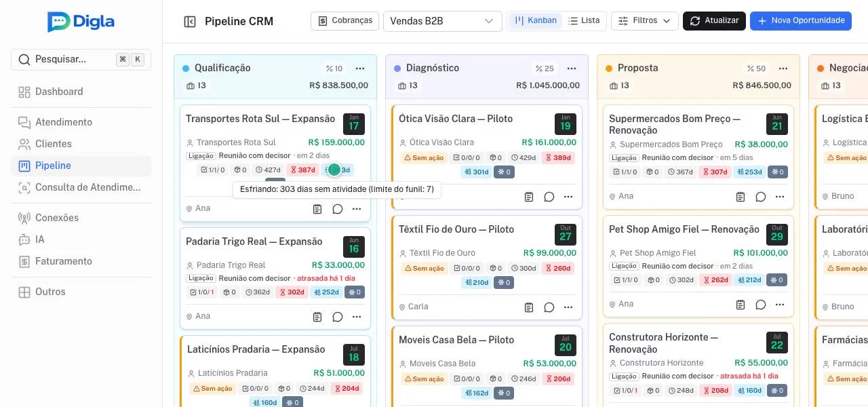This screenshot has width=868, height=407.
Task: Open notes icon on Ótica Visão Clara card
Action: [529, 197]
